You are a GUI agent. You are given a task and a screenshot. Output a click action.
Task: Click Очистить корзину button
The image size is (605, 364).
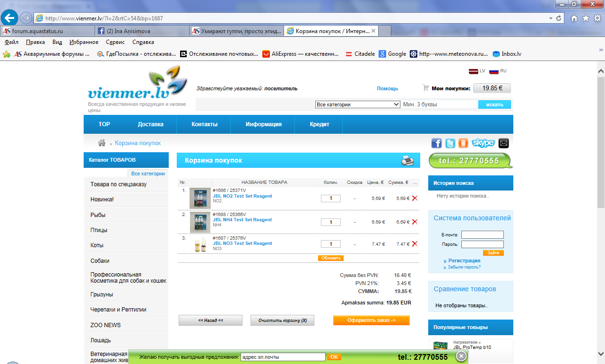tap(282, 320)
